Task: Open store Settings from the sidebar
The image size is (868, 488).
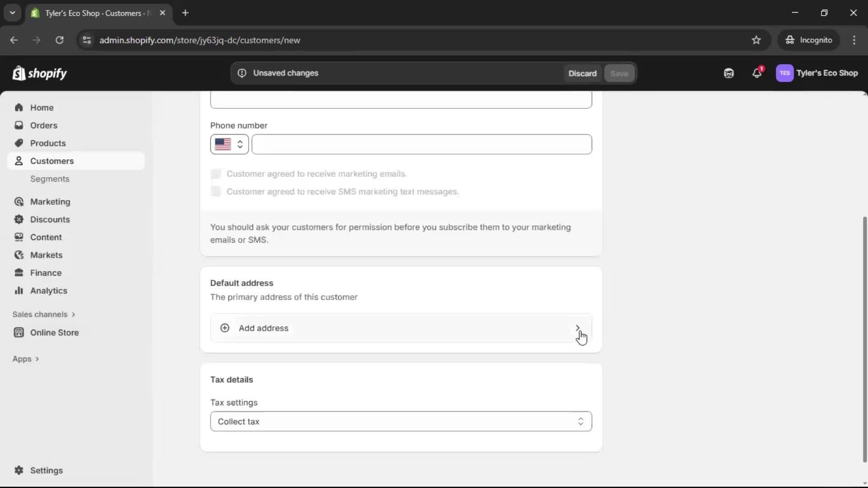Action: coord(45,470)
